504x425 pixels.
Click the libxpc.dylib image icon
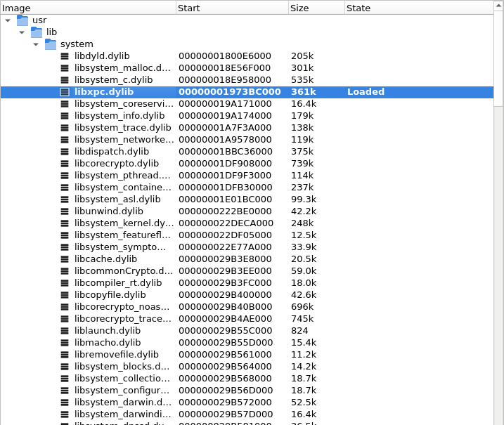[65, 92]
